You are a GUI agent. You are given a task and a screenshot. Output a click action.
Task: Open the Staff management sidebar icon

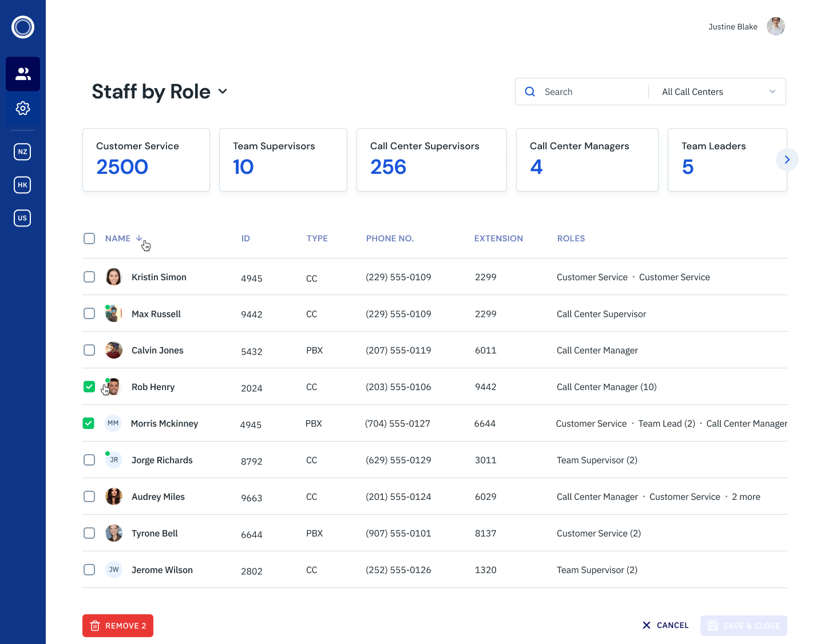(23, 73)
